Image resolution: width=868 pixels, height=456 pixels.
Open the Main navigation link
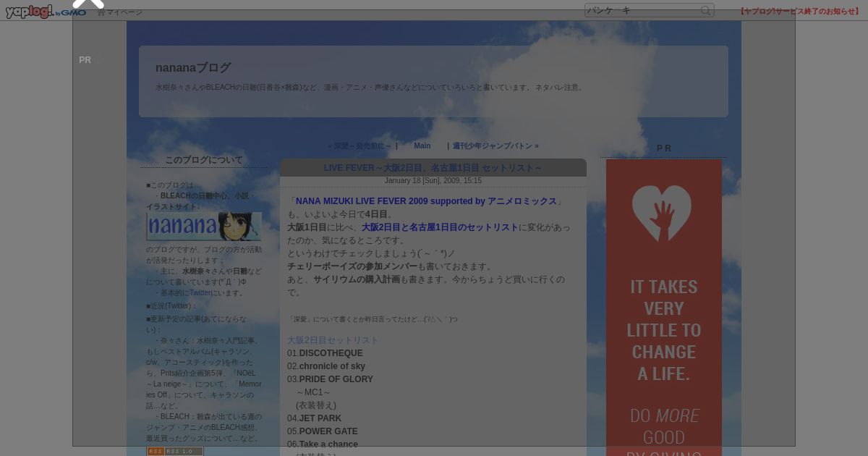click(422, 145)
